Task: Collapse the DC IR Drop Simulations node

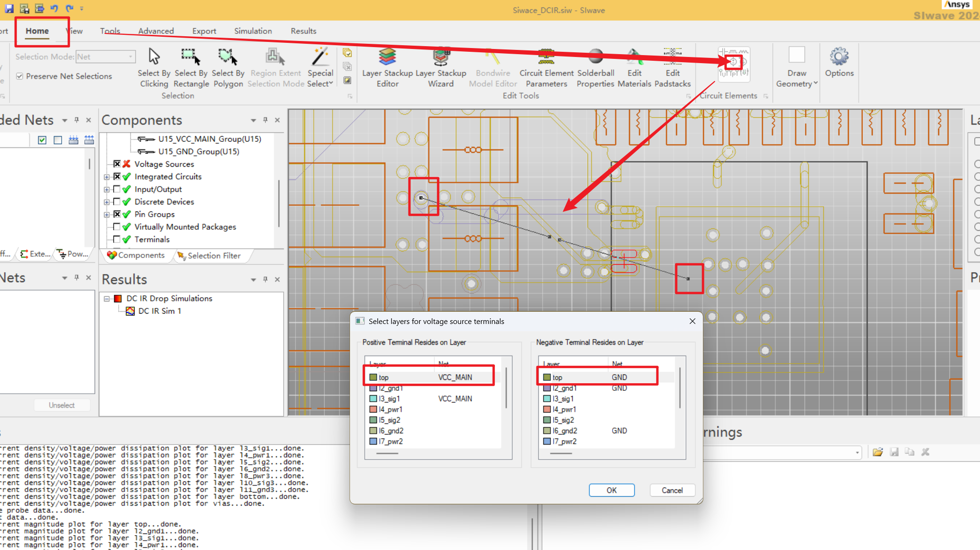Action: [107, 299]
